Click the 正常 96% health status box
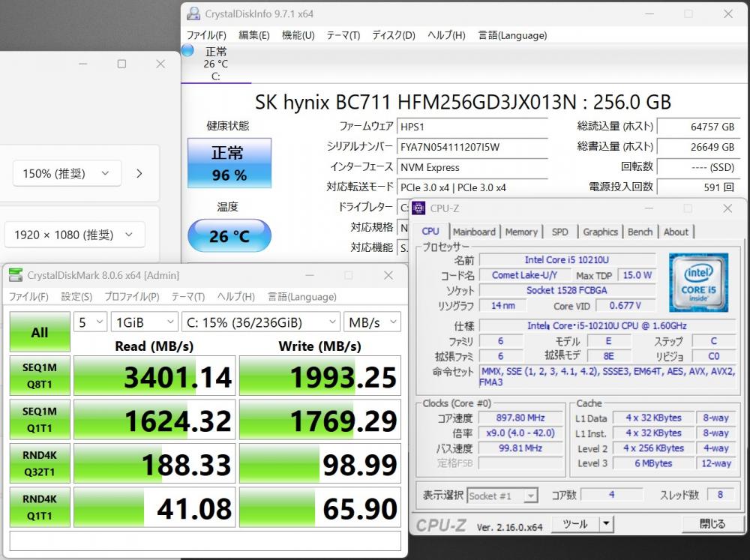This screenshot has height=560, width=750. [229, 163]
